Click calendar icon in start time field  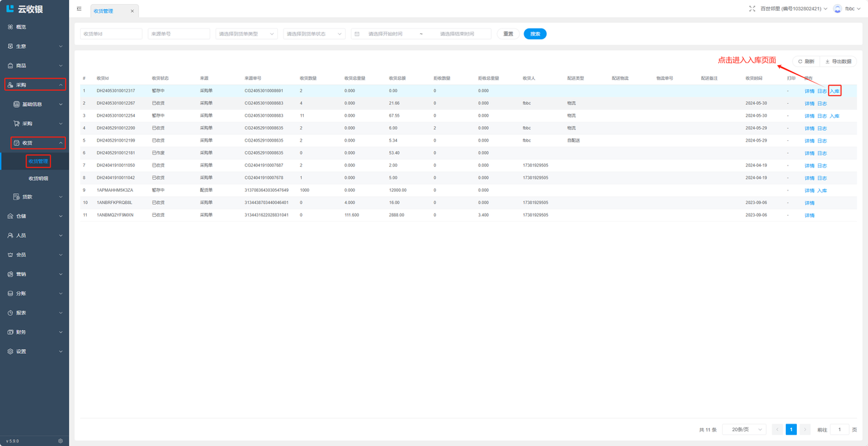(357, 34)
